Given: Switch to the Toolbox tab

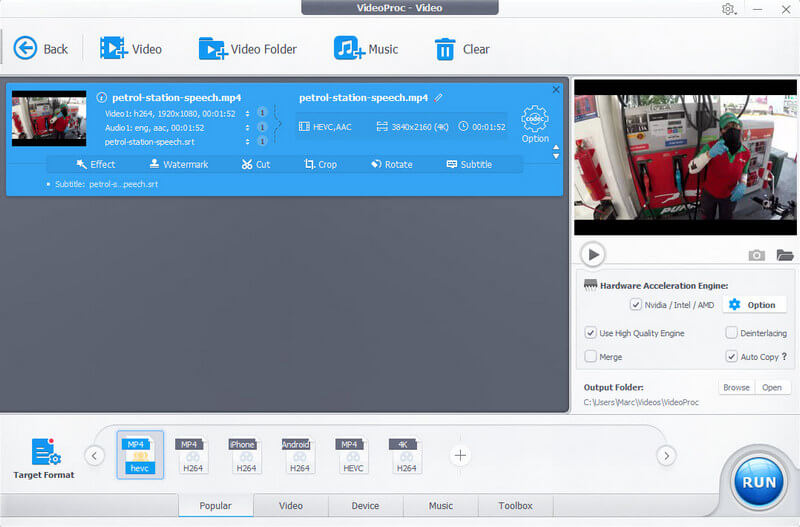Looking at the screenshot, I should (x=515, y=505).
